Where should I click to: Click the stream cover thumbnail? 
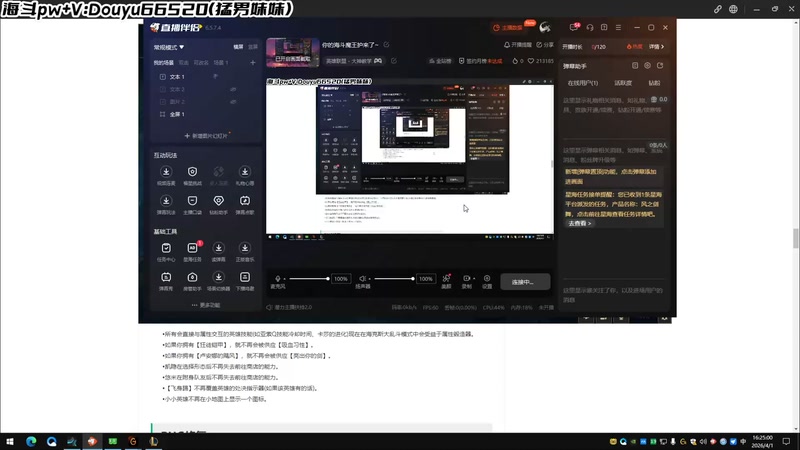(x=293, y=53)
